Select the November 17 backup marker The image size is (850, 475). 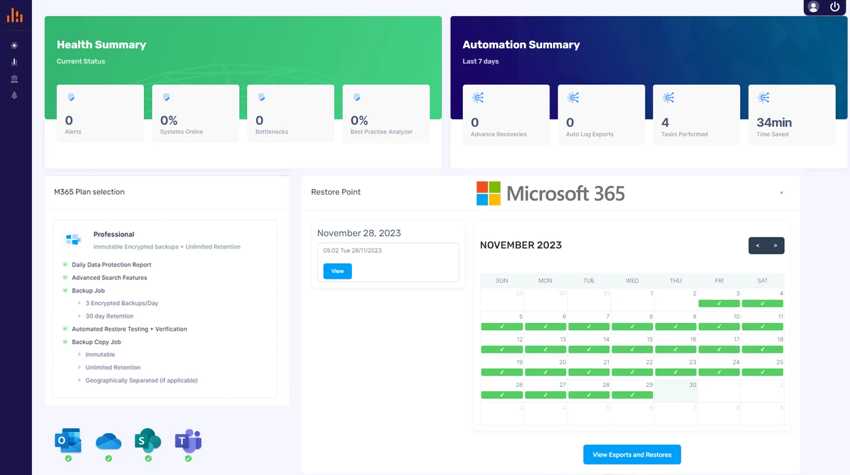719,349
